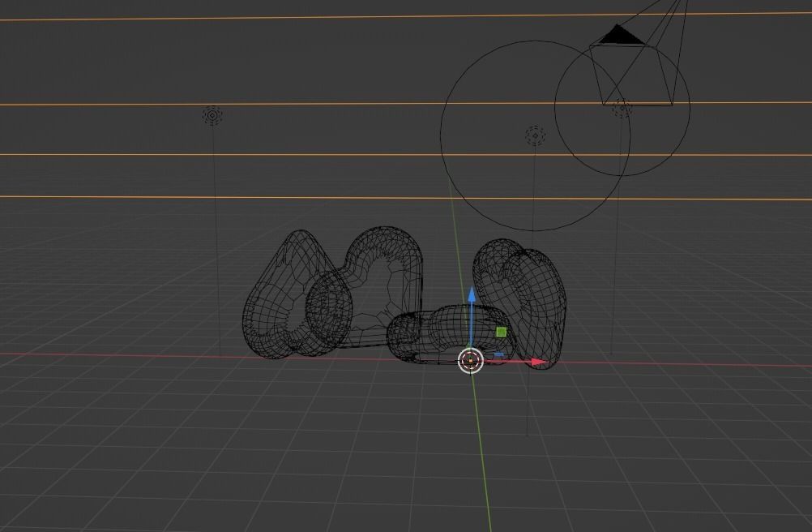Image resolution: width=812 pixels, height=532 pixels.
Task: Click the red X-axis move gizmo arrow
Action: [x=539, y=362]
